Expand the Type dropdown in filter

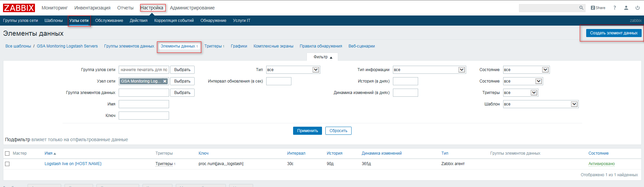[316, 70]
